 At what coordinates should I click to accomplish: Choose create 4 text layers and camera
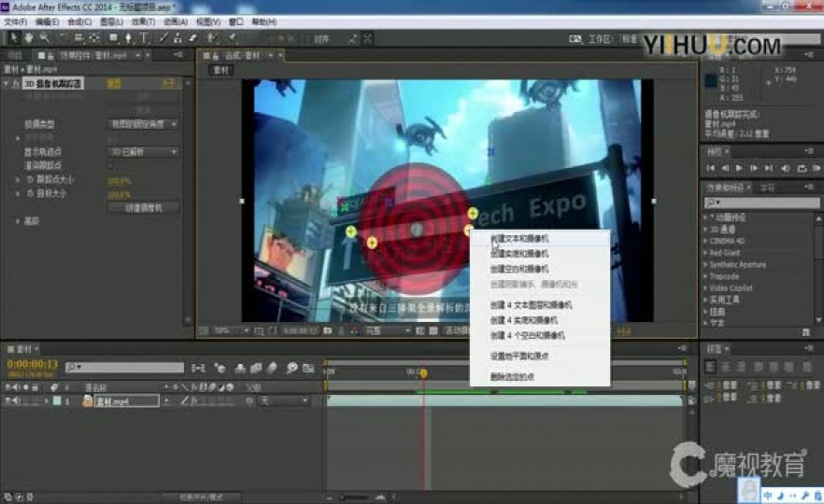540,304
